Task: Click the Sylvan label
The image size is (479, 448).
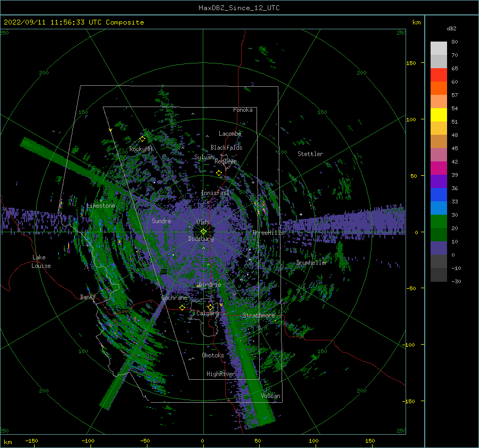Action: (x=204, y=157)
